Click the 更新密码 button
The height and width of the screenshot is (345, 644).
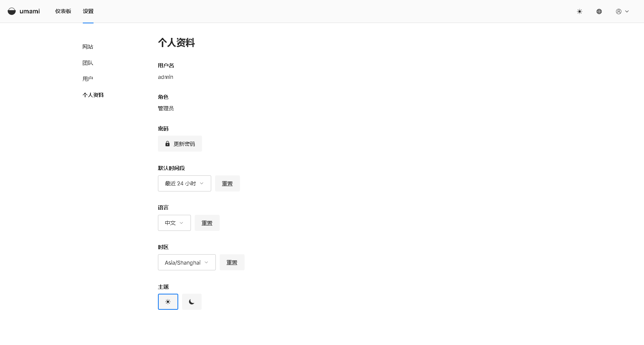coord(180,144)
